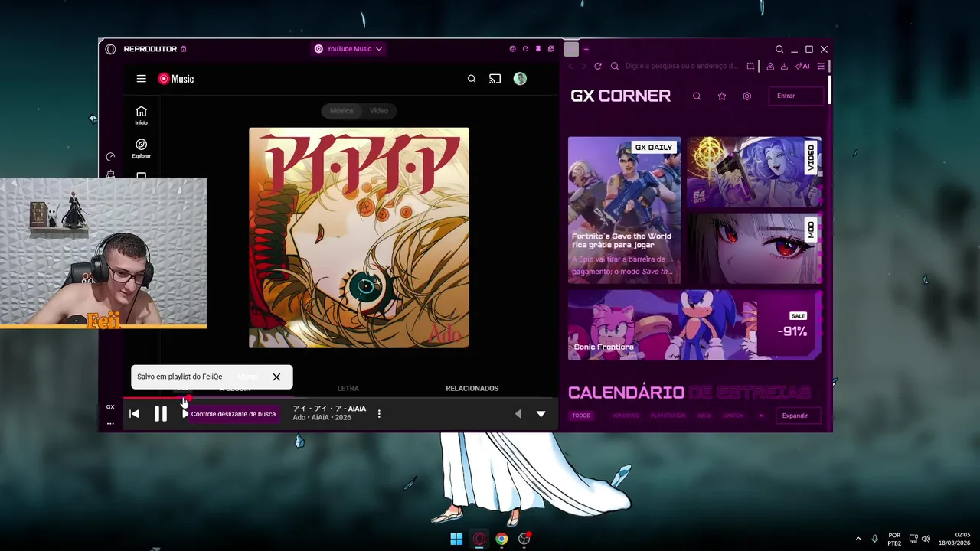980x551 pixels.
Task: Open more platform filters dropdown arrow
Action: 761,416
